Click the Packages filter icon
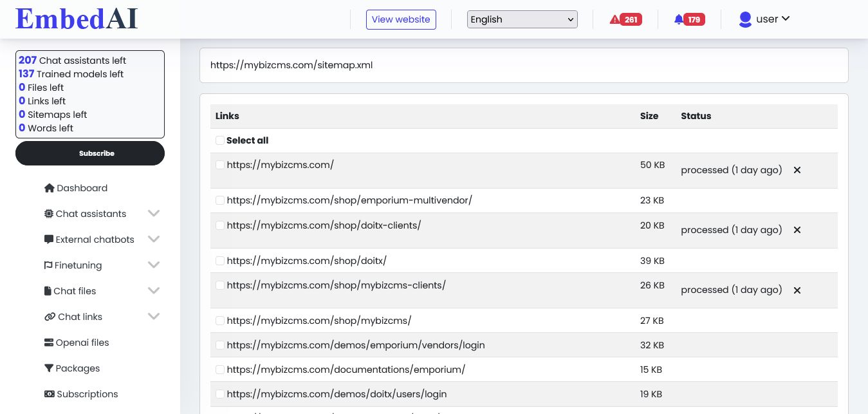The height and width of the screenshot is (414, 868). (x=49, y=368)
